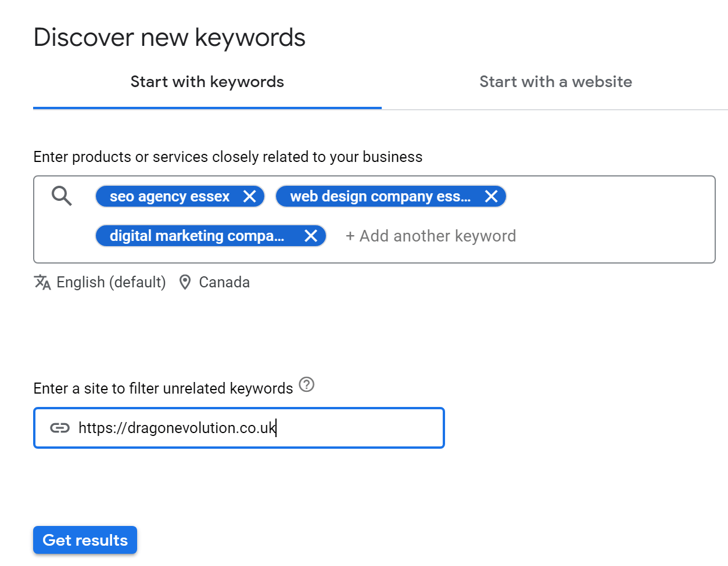Select the web design company chip label
This screenshot has width=728, height=566.
[380, 197]
